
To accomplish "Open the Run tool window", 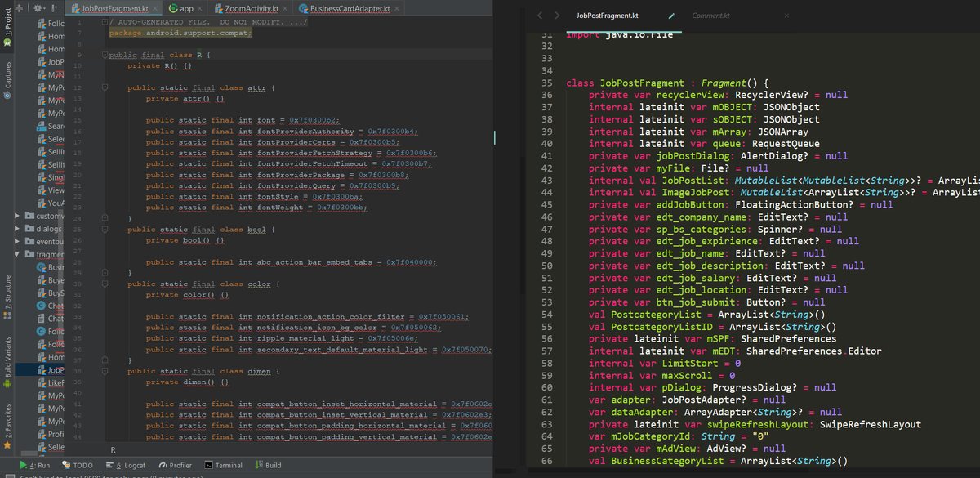I will pos(33,465).
